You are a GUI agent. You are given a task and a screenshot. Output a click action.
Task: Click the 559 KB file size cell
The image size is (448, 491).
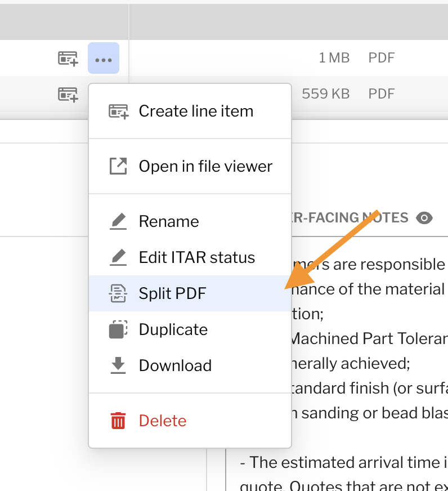(x=326, y=94)
